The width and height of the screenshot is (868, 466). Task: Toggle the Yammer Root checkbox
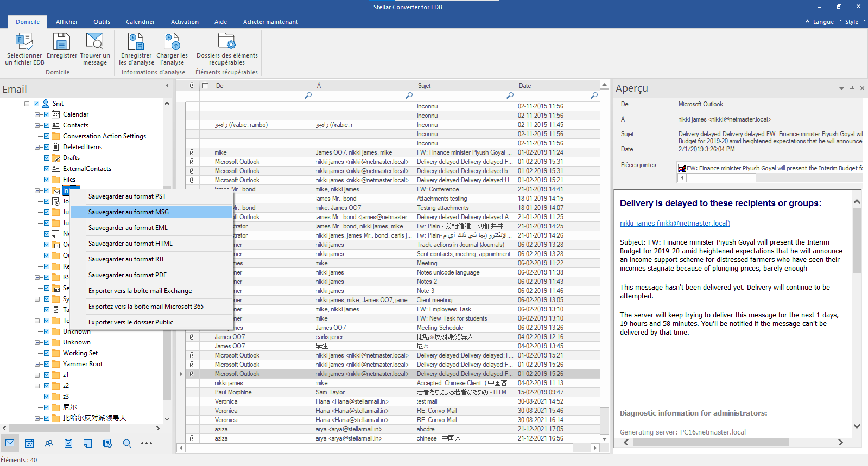[47, 364]
